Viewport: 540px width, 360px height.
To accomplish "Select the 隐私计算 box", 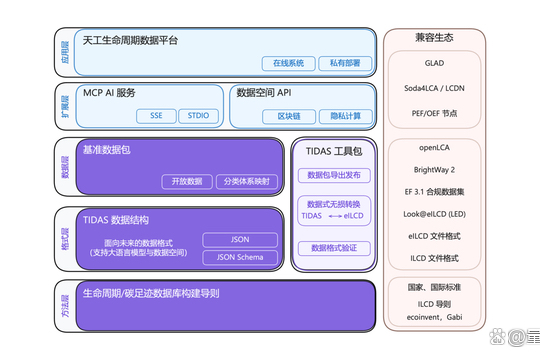I will (x=346, y=116).
